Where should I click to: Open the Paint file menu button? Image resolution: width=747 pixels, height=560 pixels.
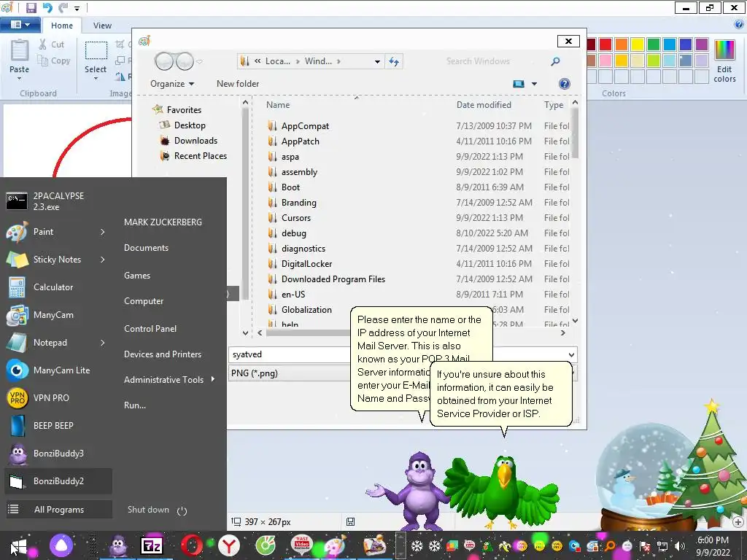20,25
